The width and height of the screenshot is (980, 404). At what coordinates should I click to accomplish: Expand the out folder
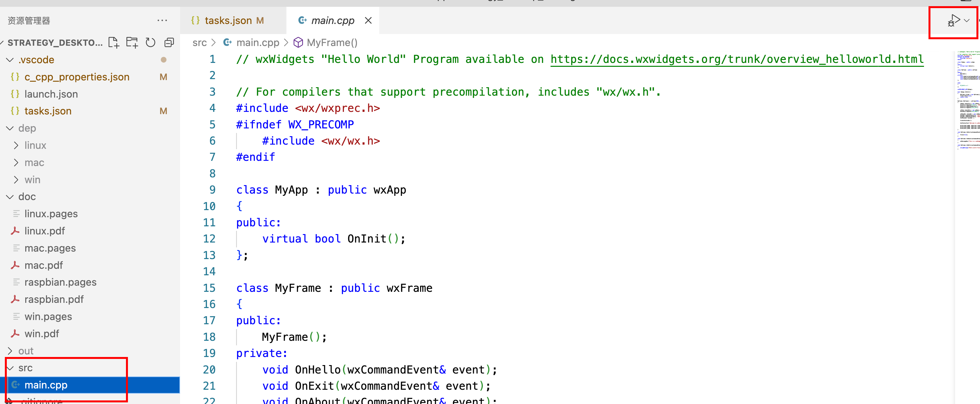[x=10, y=351]
